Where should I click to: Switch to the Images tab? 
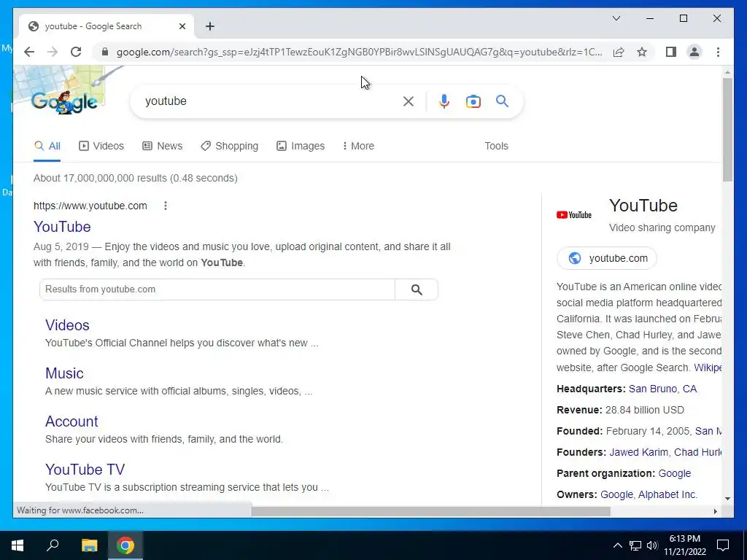[x=301, y=146]
